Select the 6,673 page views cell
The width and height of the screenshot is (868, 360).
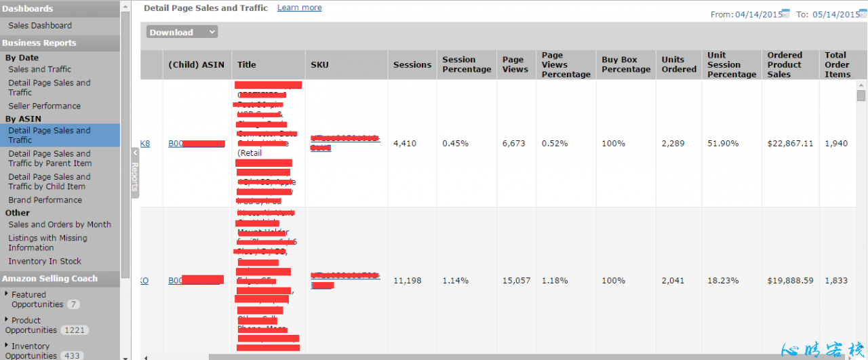pyautogui.click(x=514, y=144)
